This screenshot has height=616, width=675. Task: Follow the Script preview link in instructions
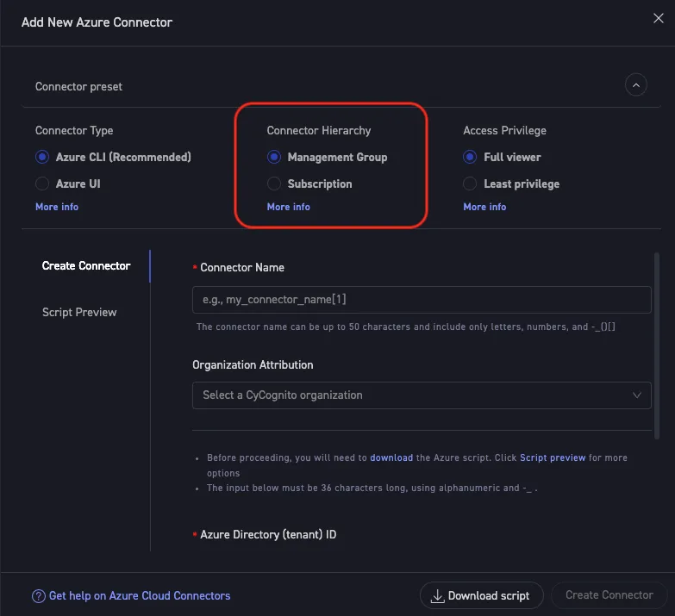[553, 457]
